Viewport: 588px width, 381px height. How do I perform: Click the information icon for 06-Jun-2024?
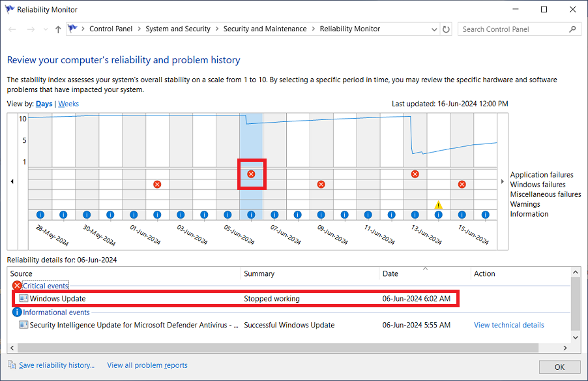[251, 215]
